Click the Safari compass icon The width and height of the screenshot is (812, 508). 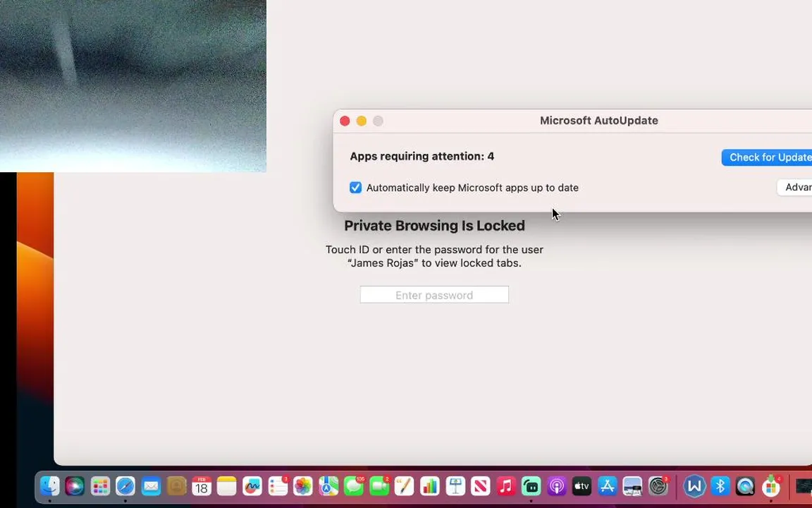tap(125, 486)
